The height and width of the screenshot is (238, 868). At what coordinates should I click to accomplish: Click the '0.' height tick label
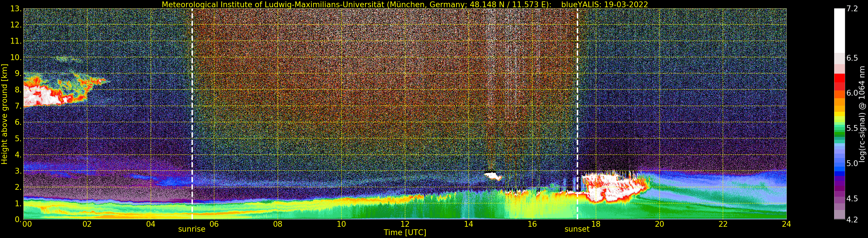18,219
